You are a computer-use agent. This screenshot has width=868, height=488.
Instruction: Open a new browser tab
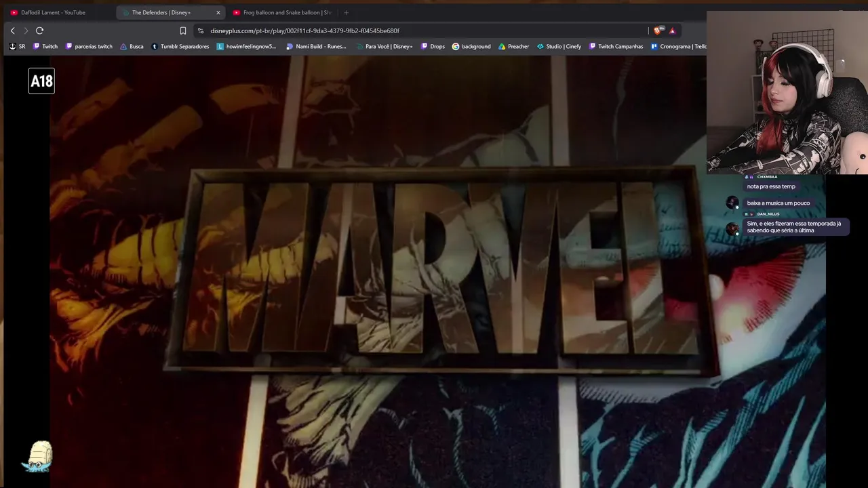(x=346, y=12)
